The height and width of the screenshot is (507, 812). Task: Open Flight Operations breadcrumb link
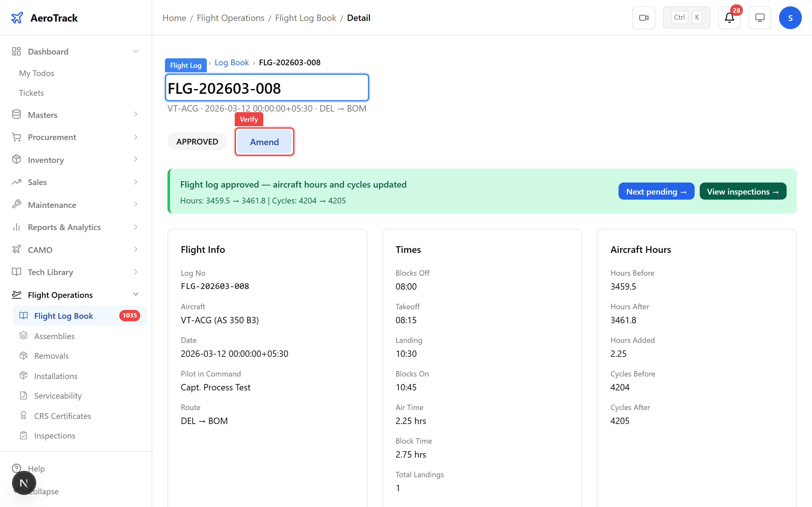pyautogui.click(x=231, y=18)
